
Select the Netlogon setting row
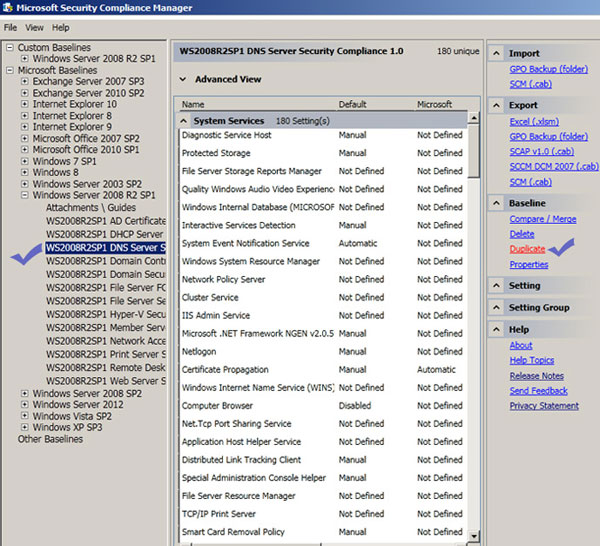323,352
